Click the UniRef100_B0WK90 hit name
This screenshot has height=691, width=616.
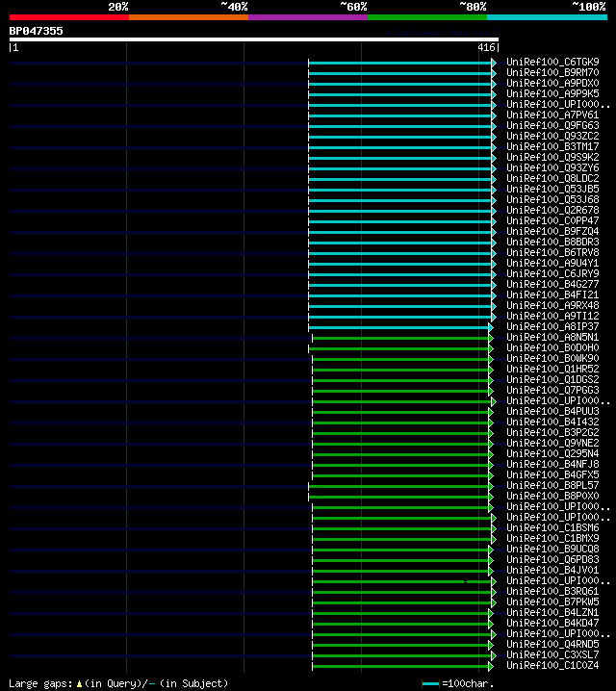coord(552,358)
